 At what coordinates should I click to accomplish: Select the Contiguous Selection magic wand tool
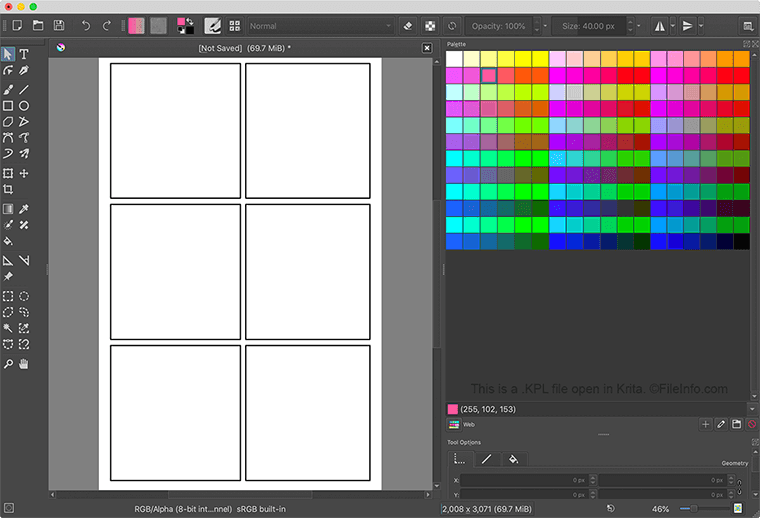[8, 328]
